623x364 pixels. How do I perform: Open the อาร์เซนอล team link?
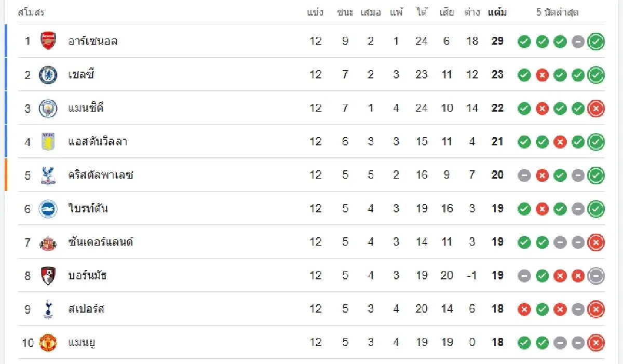point(93,41)
